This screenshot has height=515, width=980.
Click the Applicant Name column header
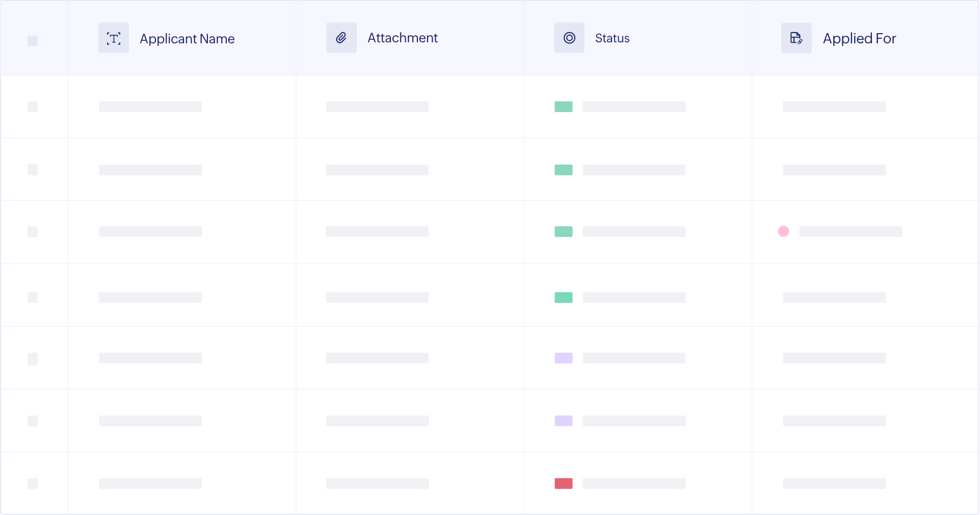click(x=187, y=39)
